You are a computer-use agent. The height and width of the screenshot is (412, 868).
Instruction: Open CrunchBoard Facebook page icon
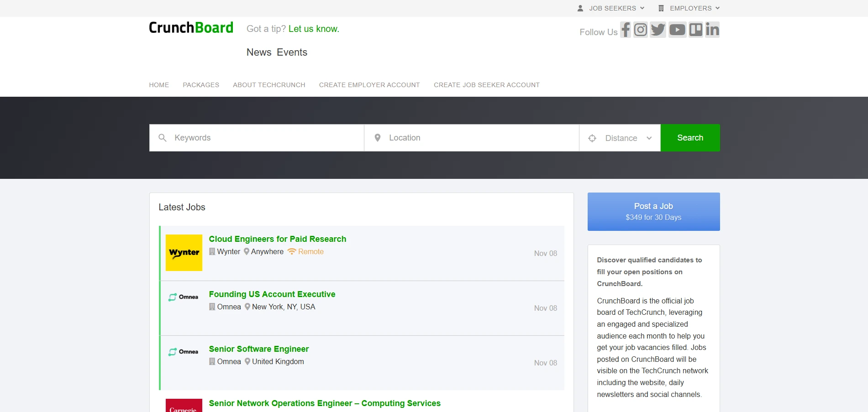(626, 30)
